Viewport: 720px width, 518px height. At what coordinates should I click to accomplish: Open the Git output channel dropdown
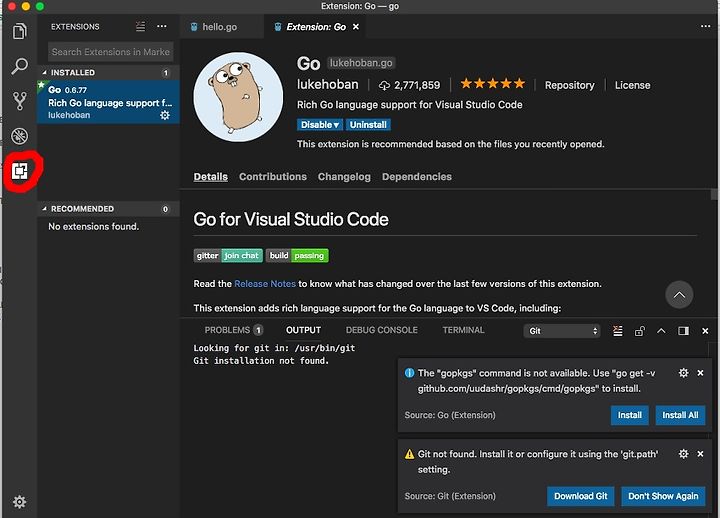point(562,331)
